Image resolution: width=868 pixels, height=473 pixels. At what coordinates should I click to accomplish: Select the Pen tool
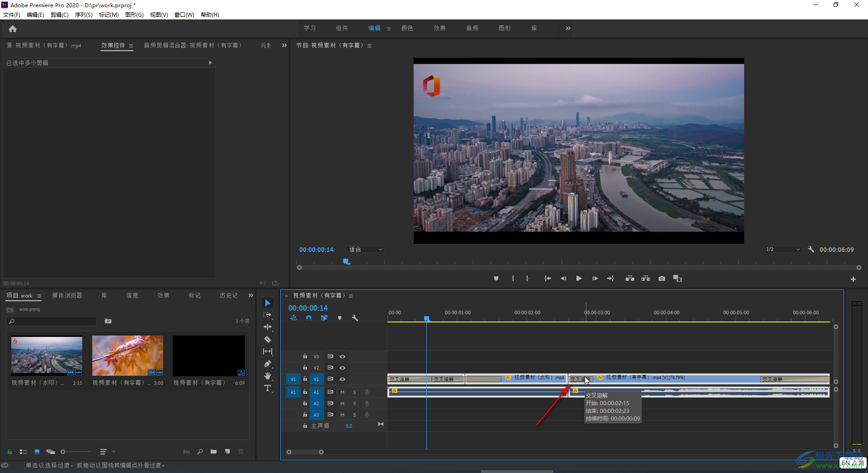[268, 364]
